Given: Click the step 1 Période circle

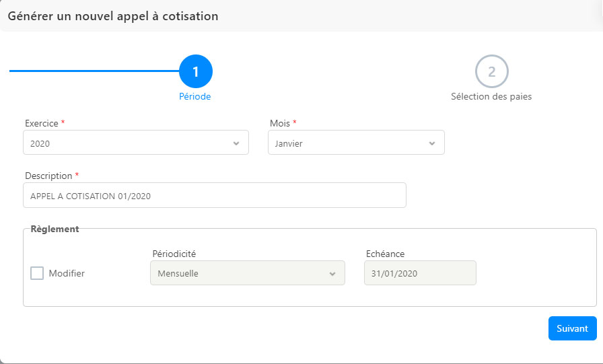Looking at the screenshot, I should click(x=196, y=71).
